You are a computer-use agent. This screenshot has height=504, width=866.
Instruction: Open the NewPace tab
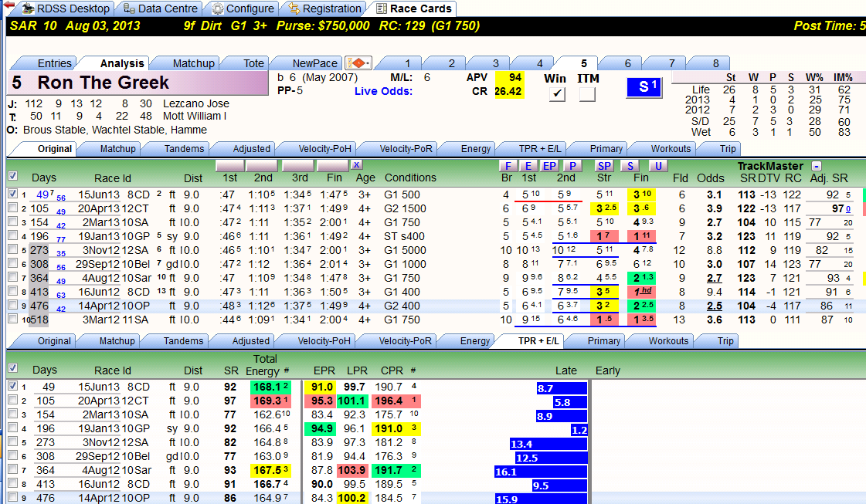tap(314, 63)
